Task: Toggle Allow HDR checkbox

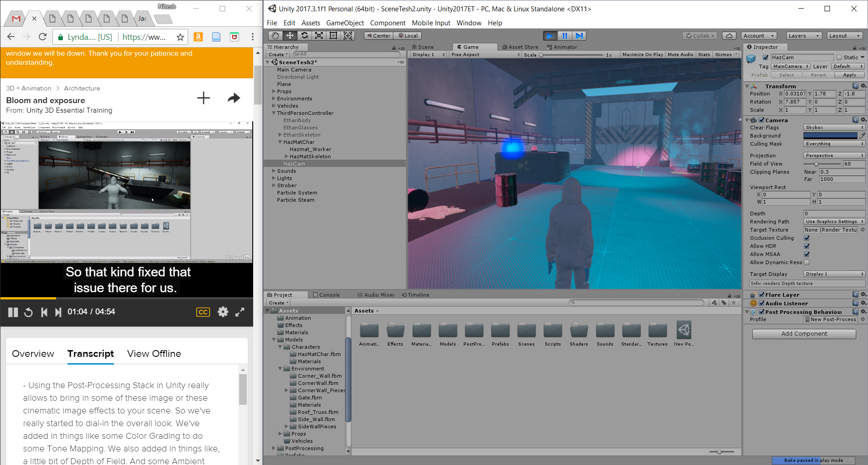Action: coord(807,246)
